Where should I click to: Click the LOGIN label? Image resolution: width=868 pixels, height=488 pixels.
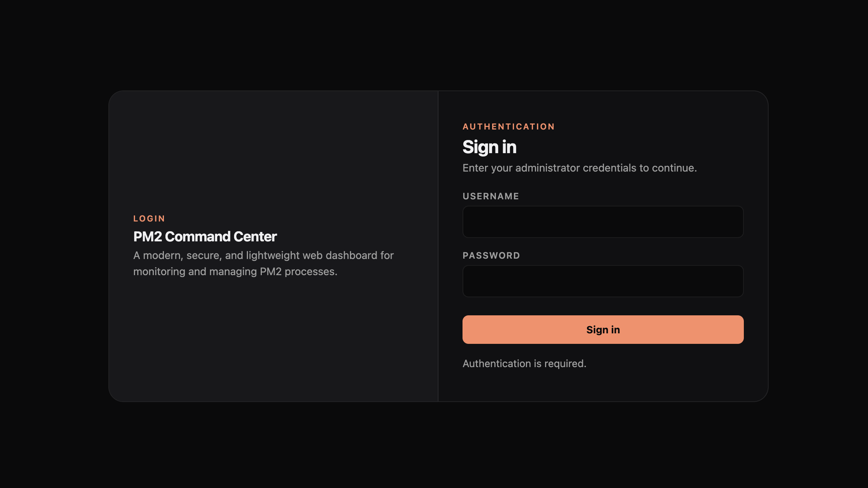tap(149, 218)
